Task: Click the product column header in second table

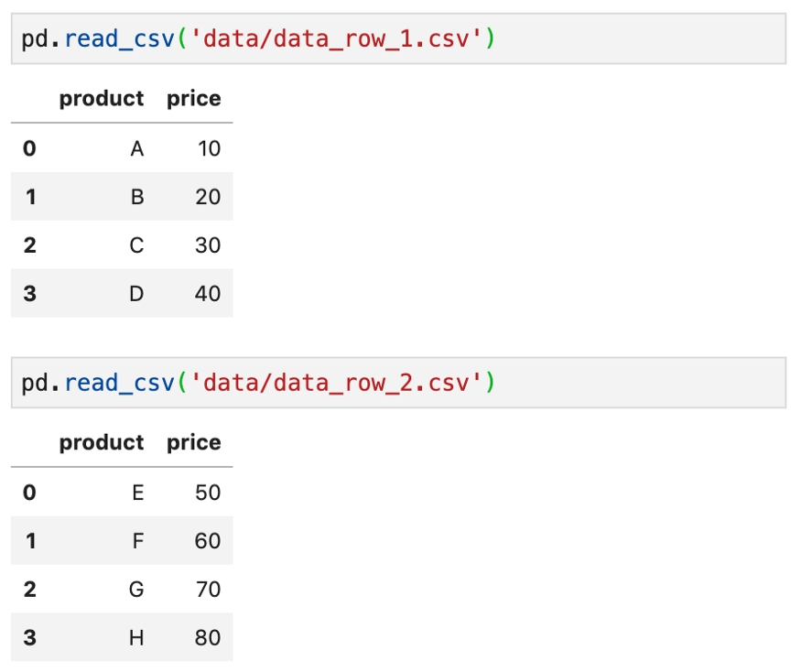Action: (x=102, y=443)
